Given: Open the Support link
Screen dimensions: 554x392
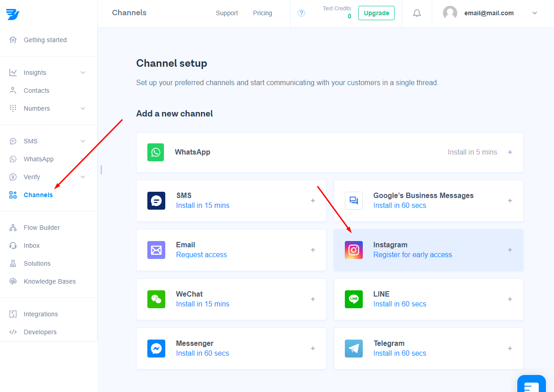Looking at the screenshot, I should 227,13.
